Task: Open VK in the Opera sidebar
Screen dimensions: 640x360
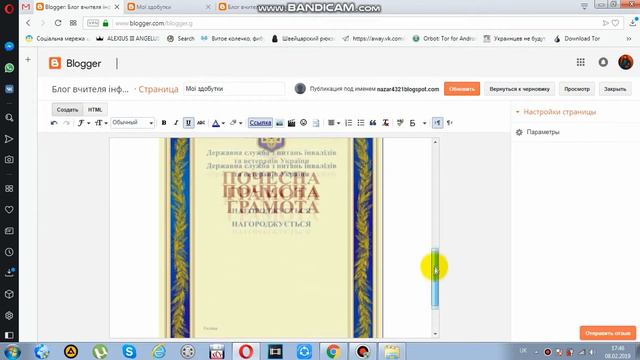Action: tap(9, 89)
